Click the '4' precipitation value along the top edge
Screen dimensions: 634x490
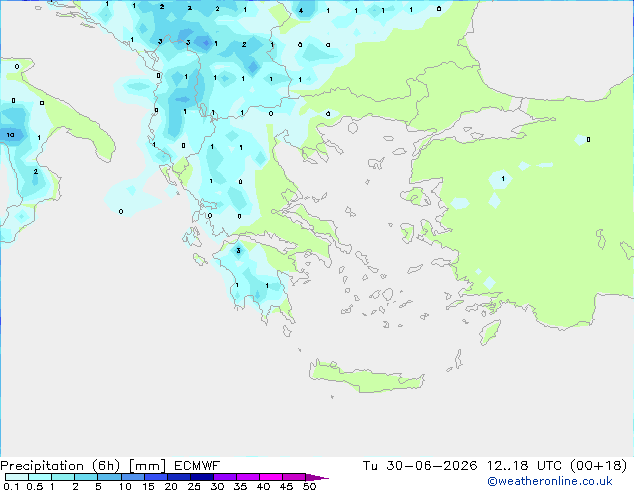(x=301, y=11)
